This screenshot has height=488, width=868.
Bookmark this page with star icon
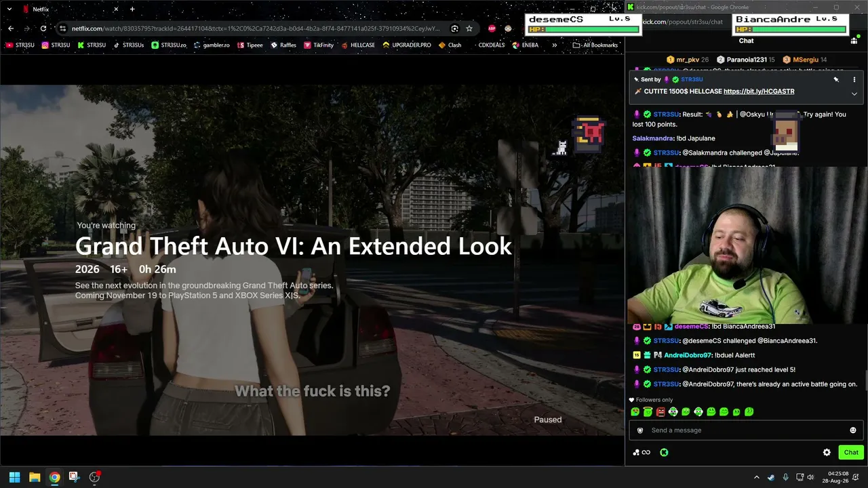(x=469, y=28)
